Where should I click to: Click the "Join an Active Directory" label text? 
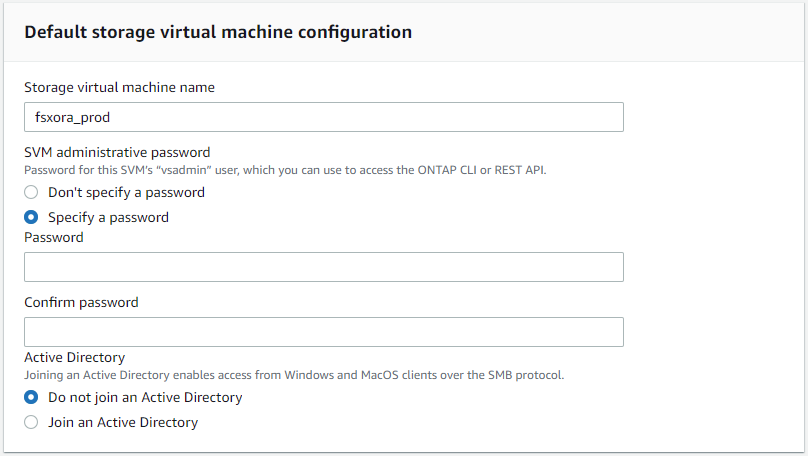pyautogui.click(x=123, y=422)
